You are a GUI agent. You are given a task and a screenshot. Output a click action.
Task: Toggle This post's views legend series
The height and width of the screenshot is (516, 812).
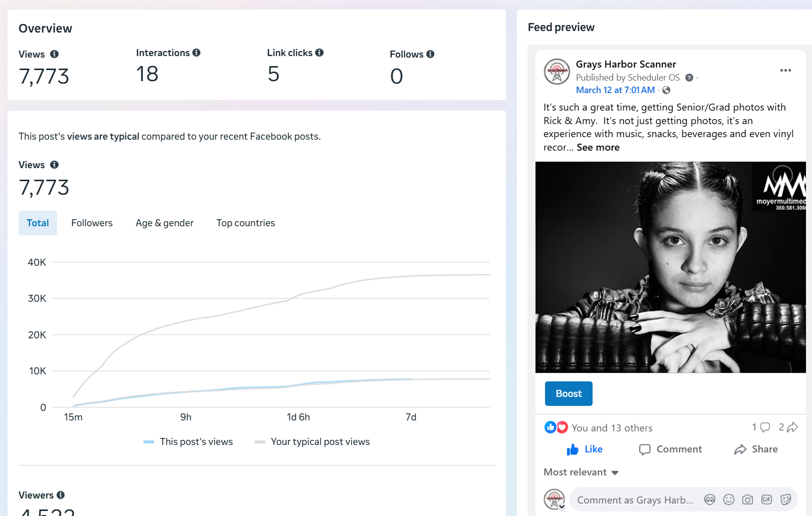[188, 442]
